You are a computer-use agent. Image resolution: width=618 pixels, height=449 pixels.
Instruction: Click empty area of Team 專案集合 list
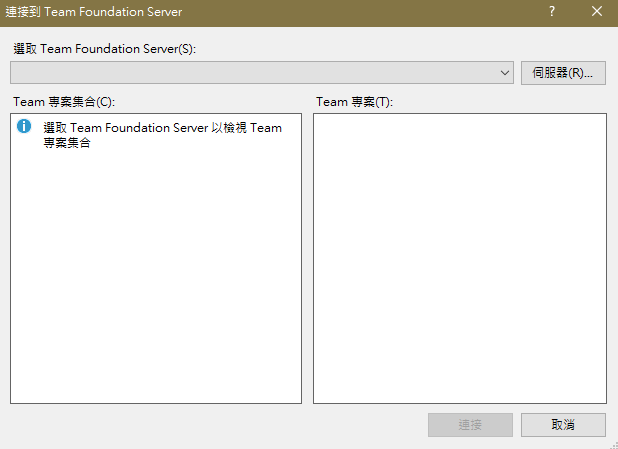tap(155, 270)
